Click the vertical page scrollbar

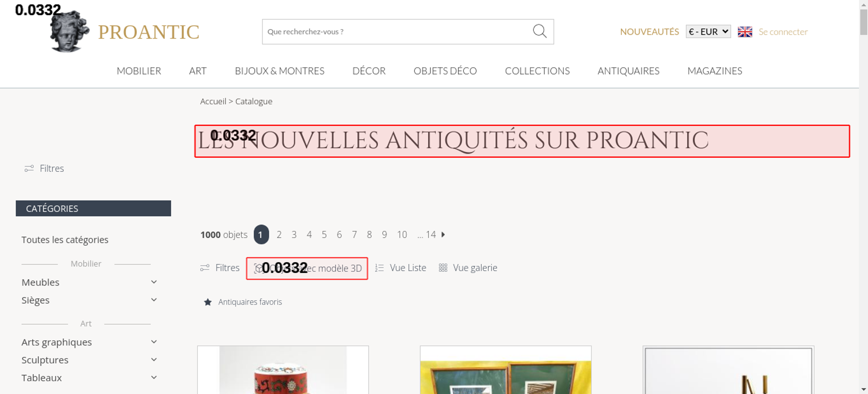tap(864, 197)
